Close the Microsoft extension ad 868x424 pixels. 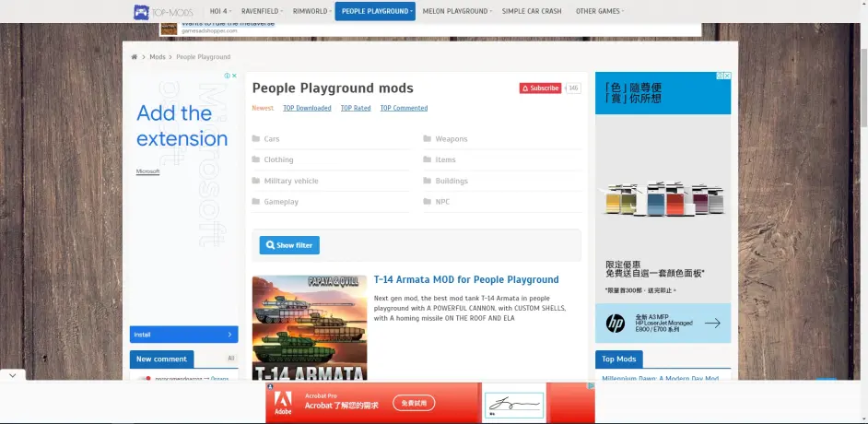click(234, 76)
